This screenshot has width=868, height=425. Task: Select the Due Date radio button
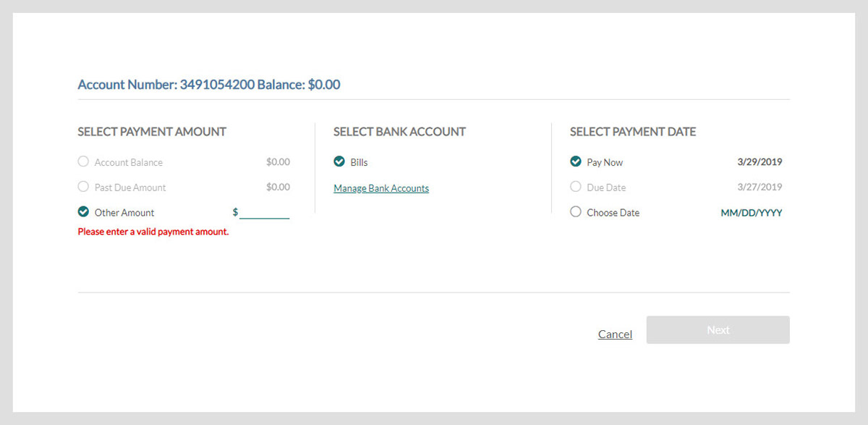[x=576, y=187]
